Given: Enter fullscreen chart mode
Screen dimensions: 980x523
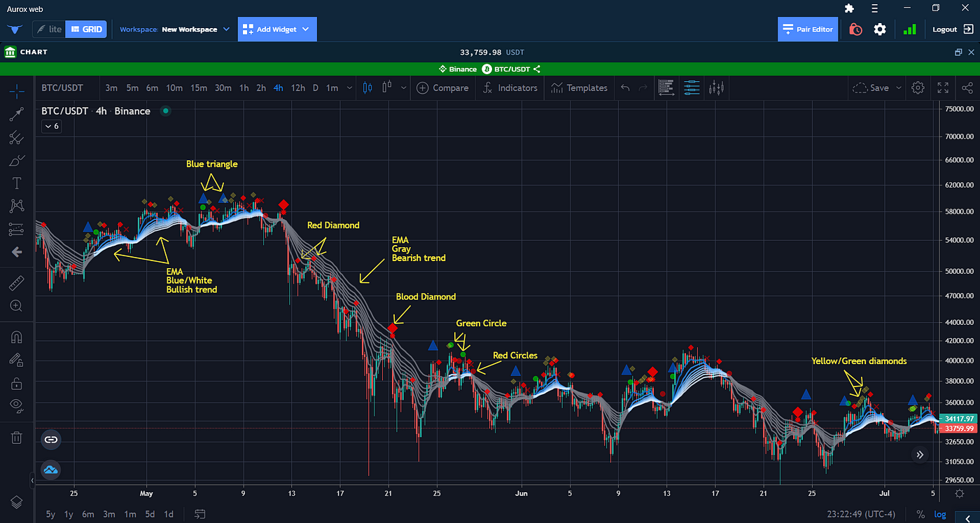Looking at the screenshot, I should 943,88.
